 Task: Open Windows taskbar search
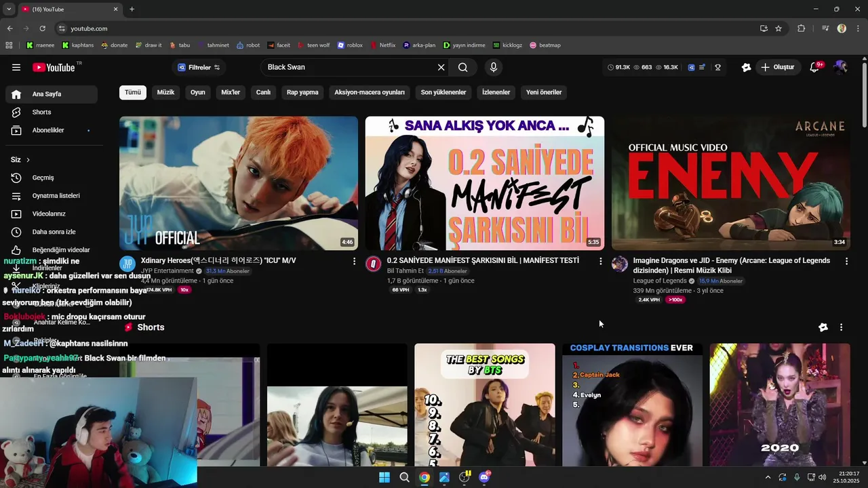pos(404,477)
